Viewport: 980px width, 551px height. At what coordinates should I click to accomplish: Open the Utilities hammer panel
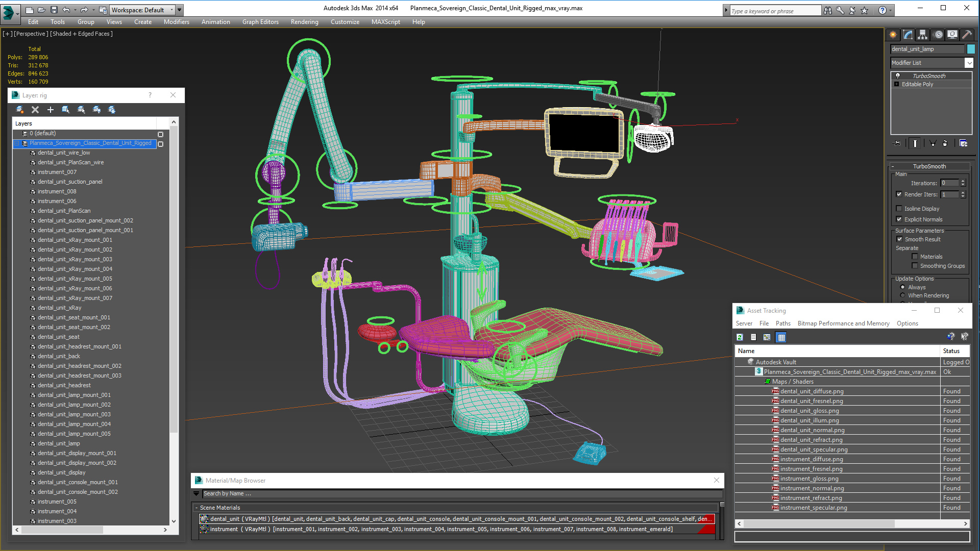tap(967, 35)
